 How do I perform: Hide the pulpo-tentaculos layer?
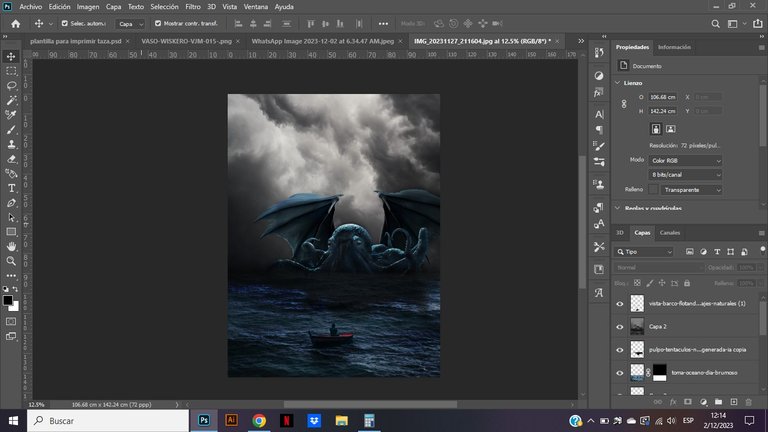tap(620, 350)
